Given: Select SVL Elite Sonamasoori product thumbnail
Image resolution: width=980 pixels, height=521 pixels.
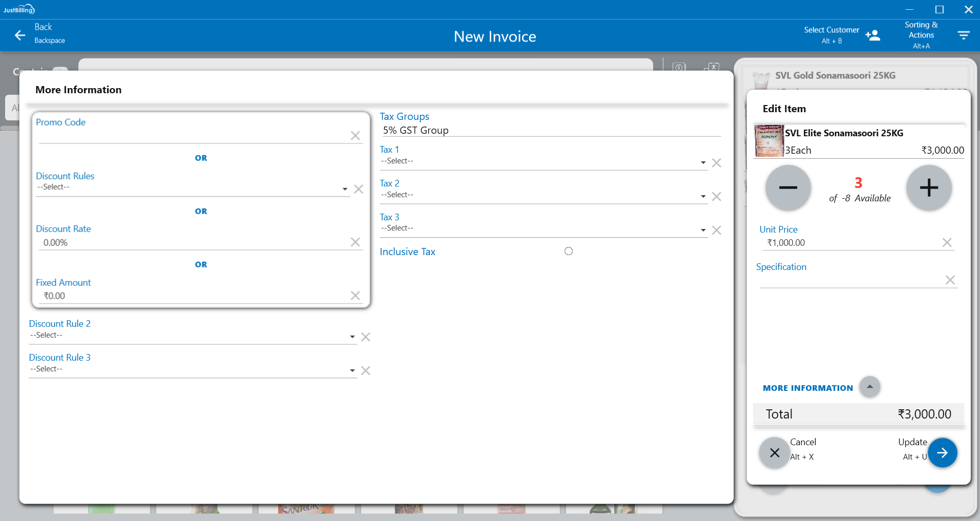Looking at the screenshot, I should coord(769,141).
